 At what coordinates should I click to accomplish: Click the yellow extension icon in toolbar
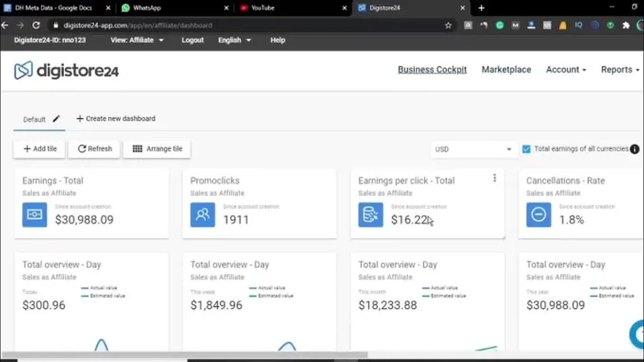click(x=563, y=25)
